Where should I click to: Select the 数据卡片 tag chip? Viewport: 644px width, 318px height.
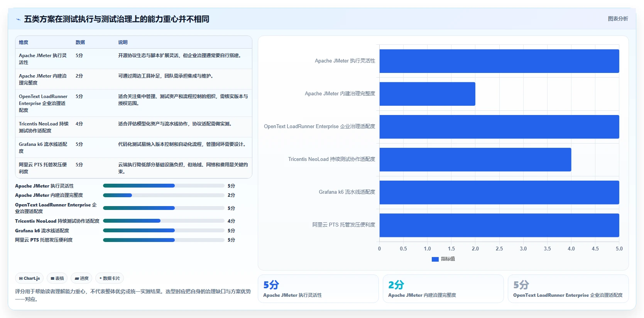pyautogui.click(x=110, y=278)
